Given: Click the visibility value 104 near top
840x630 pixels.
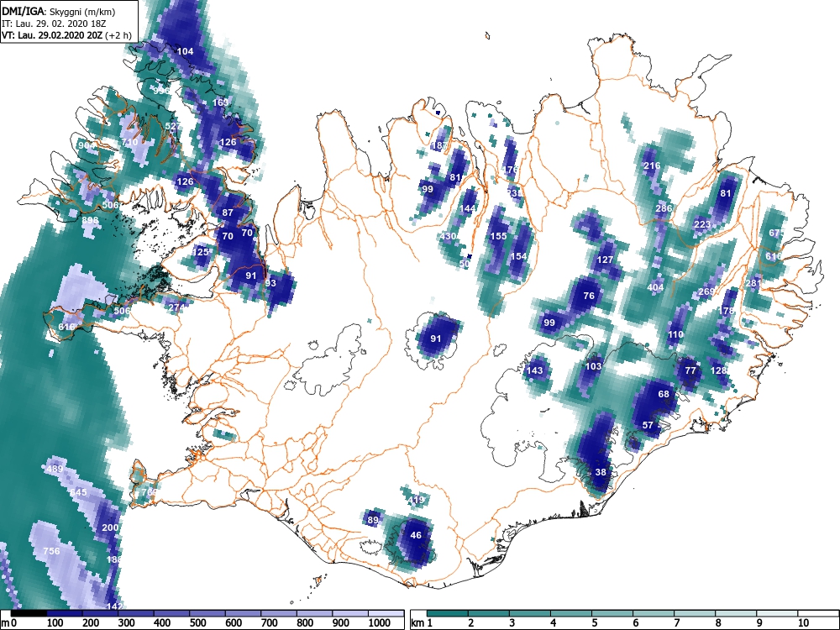Looking at the screenshot, I should [186, 51].
